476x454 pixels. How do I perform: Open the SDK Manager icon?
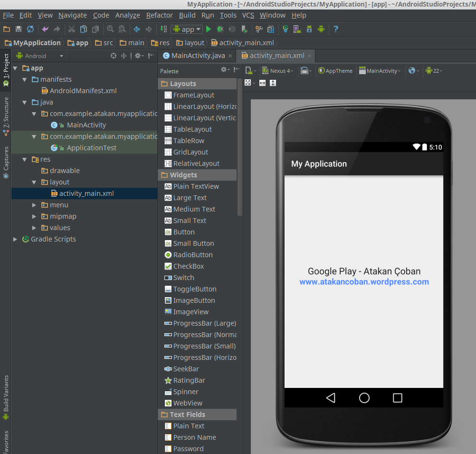click(309, 29)
